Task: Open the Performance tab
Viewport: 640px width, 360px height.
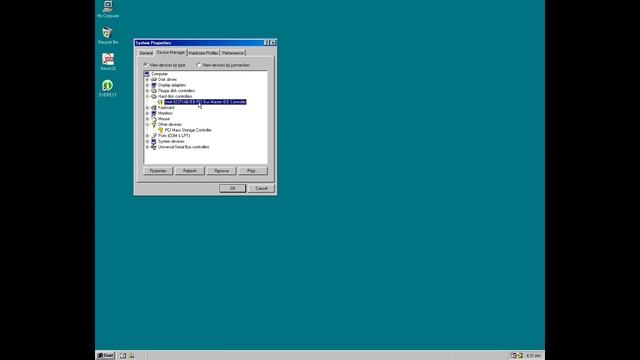Action: pos(233,53)
